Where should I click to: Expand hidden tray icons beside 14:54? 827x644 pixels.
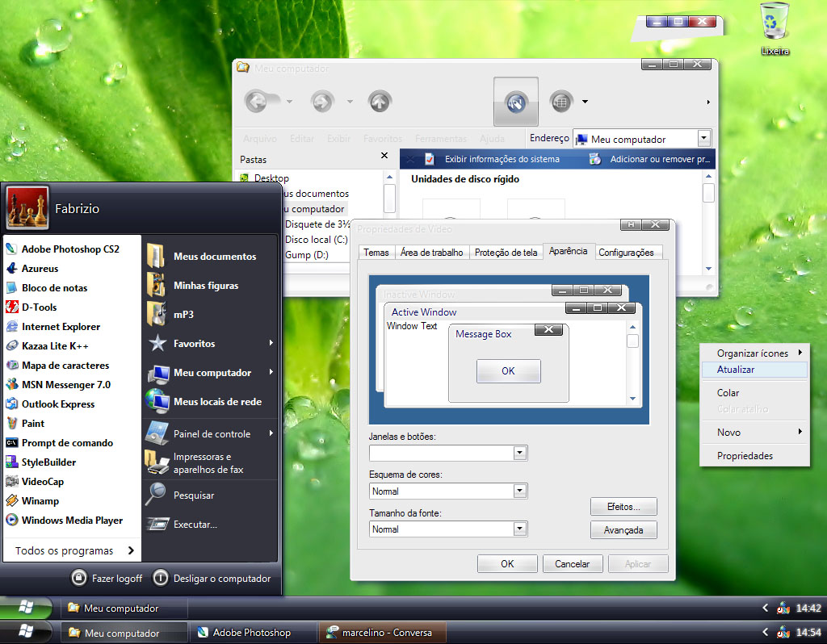(766, 632)
